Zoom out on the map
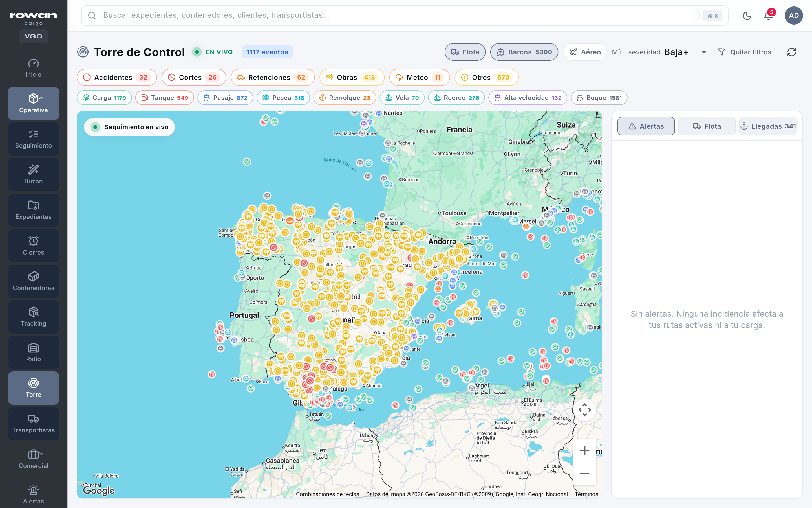The height and width of the screenshot is (508, 812). click(584, 473)
